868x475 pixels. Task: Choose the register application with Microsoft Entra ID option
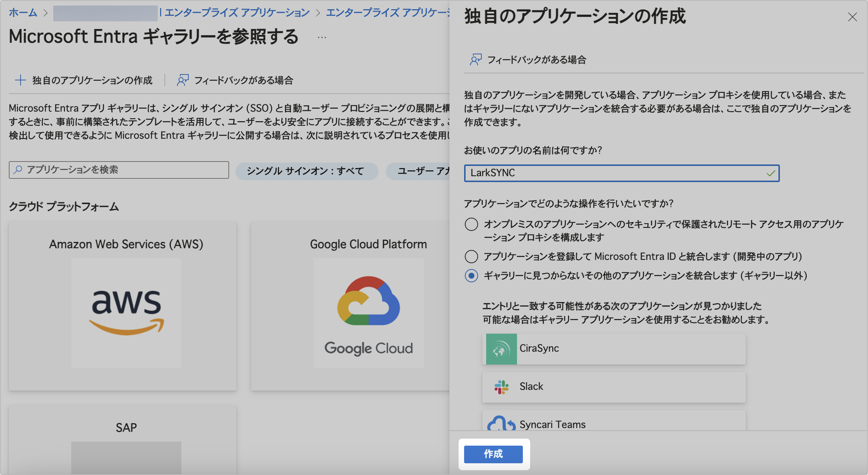click(471, 257)
